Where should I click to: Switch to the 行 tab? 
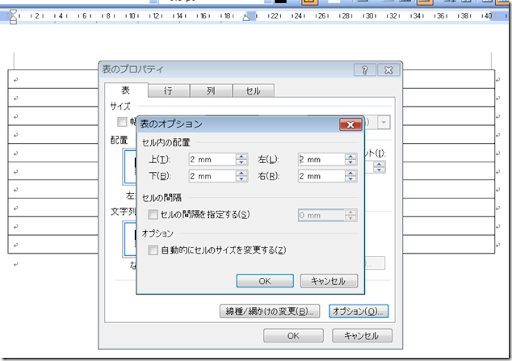tap(168, 91)
